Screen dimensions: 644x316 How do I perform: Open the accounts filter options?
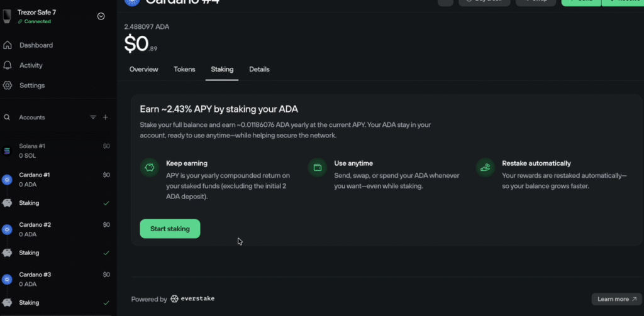pos(93,117)
